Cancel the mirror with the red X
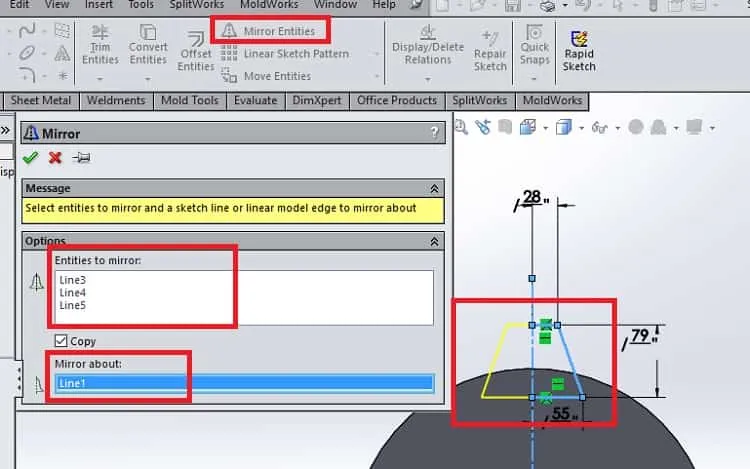 coord(55,158)
